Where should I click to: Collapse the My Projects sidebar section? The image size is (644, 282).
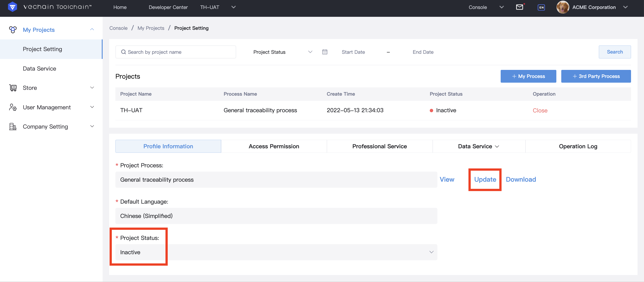pos(92,30)
